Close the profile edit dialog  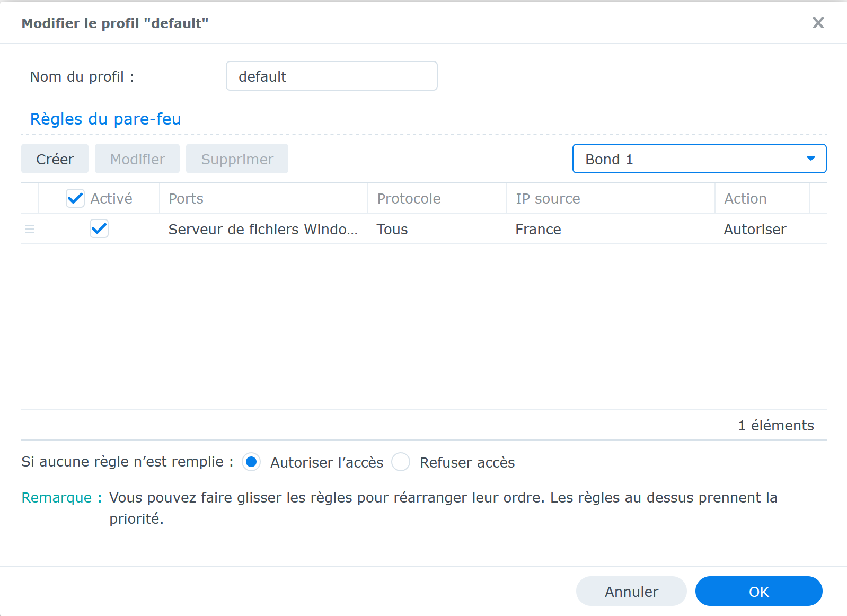[x=818, y=23]
